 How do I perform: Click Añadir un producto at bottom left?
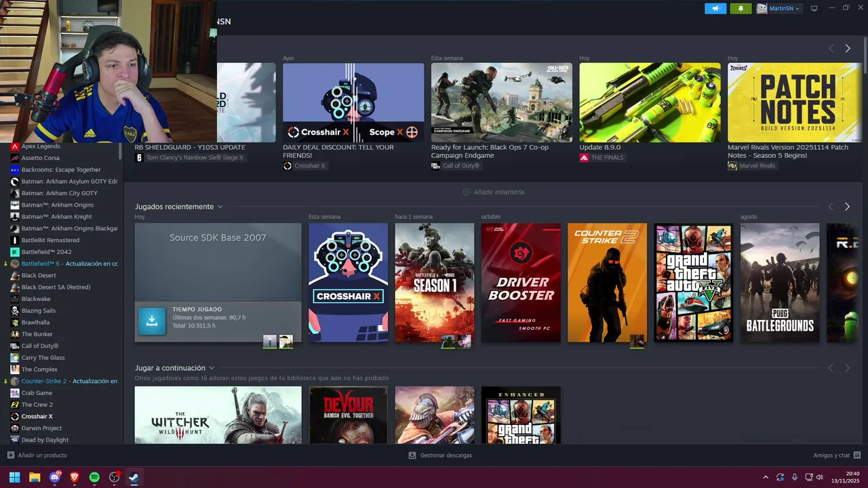pyautogui.click(x=37, y=455)
